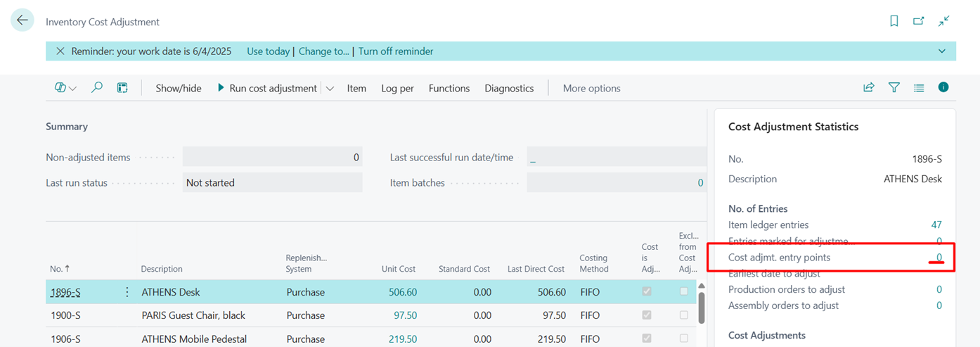Open unit cost 219.50 drilldown

point(402,339)
